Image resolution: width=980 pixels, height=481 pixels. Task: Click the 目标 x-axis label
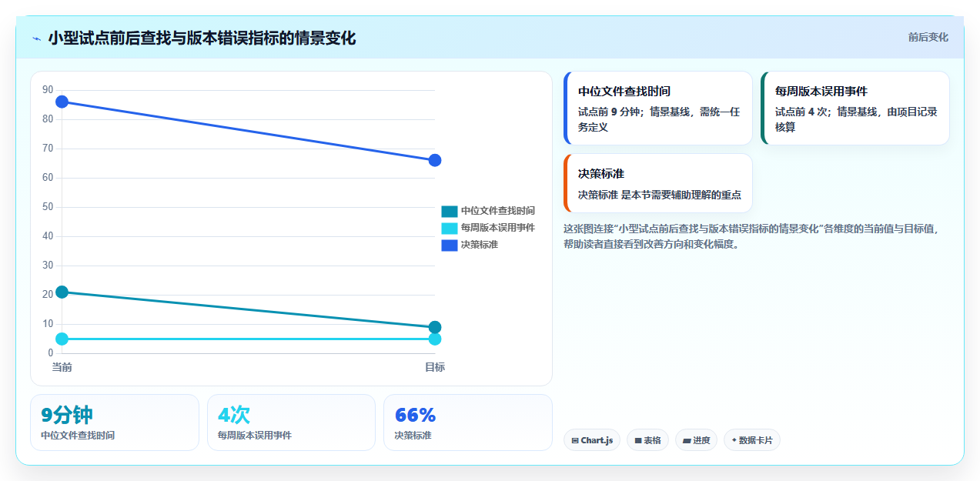435,367
